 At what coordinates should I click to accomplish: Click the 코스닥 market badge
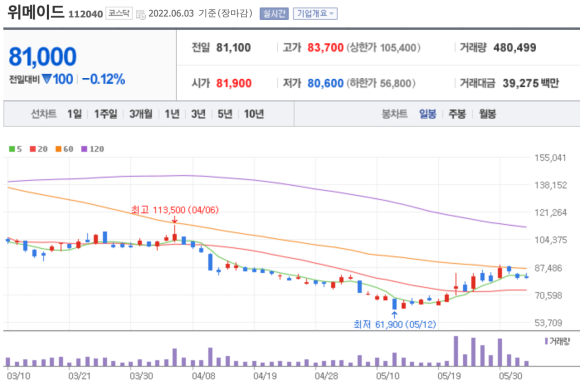point(119,13)
